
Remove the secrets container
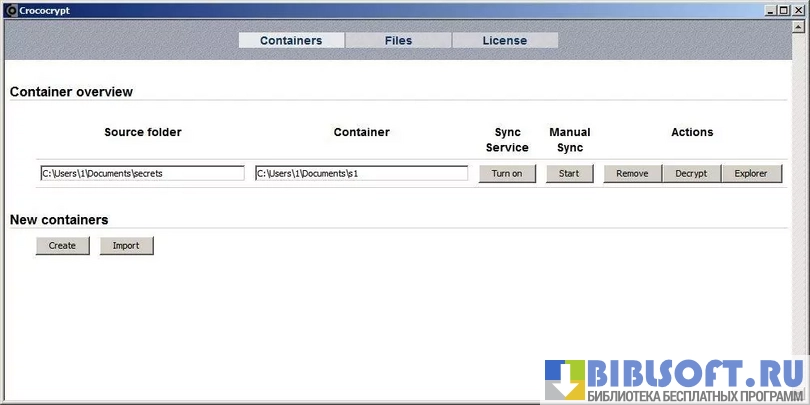[x=632, y=173]
